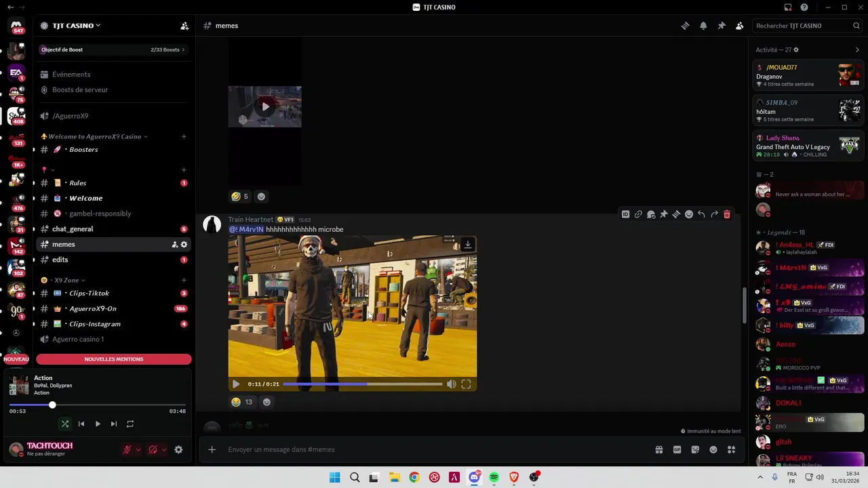Edit memes channel settings gear

pos(184,245)
